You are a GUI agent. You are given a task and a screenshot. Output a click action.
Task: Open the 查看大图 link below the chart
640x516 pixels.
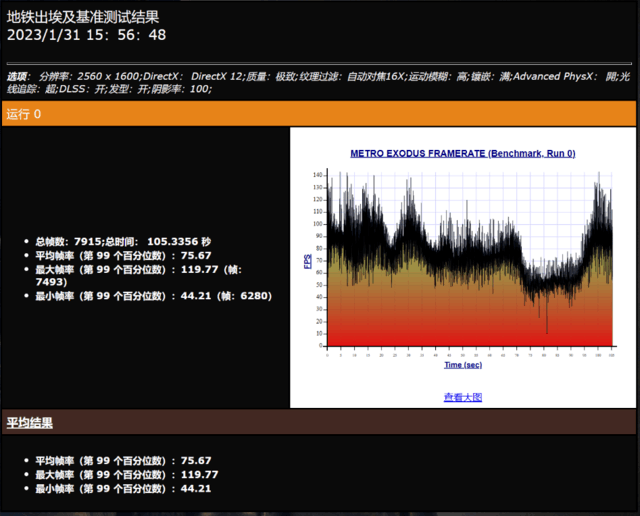463,397
